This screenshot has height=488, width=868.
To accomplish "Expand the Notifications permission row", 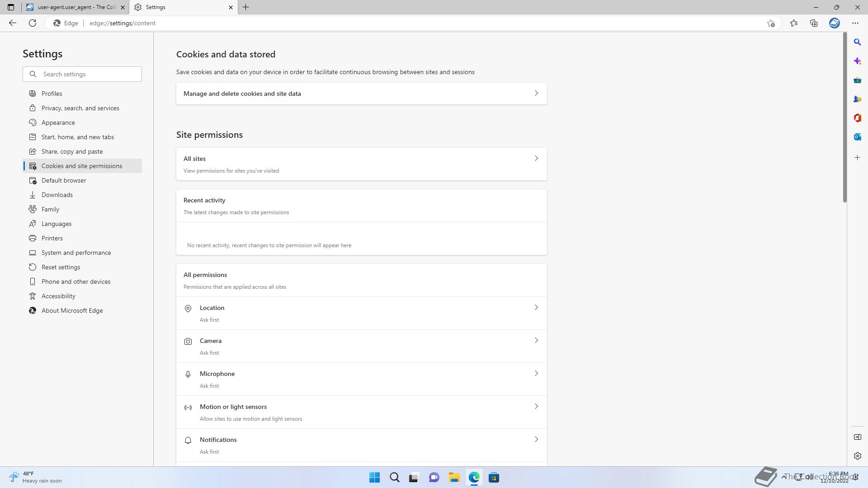I will pos(361,445).
